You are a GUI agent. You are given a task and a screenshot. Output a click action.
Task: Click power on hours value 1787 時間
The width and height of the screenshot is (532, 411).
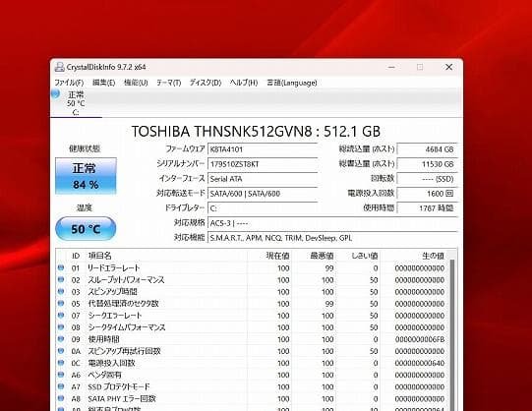click(428, 208)
